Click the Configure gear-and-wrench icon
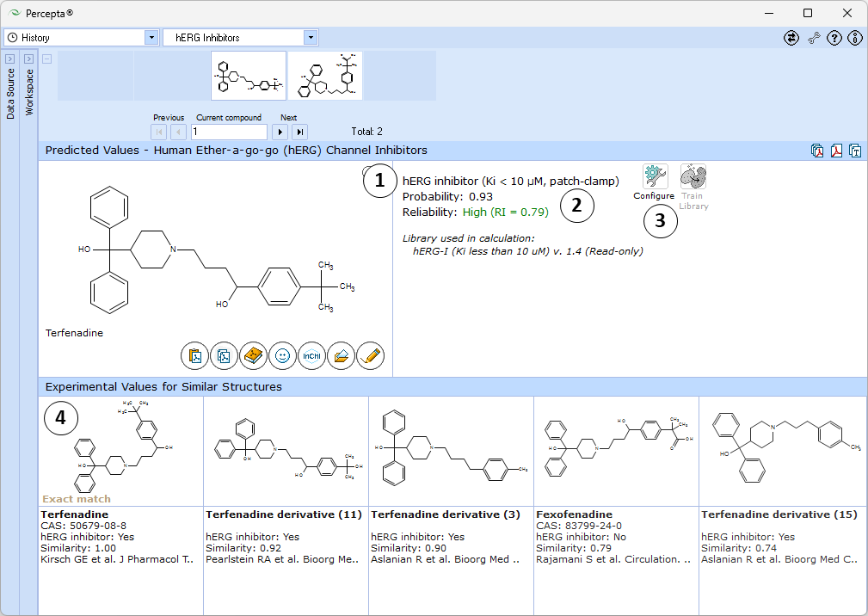Viewport: 868px width, 616px height. coord(655,176)
